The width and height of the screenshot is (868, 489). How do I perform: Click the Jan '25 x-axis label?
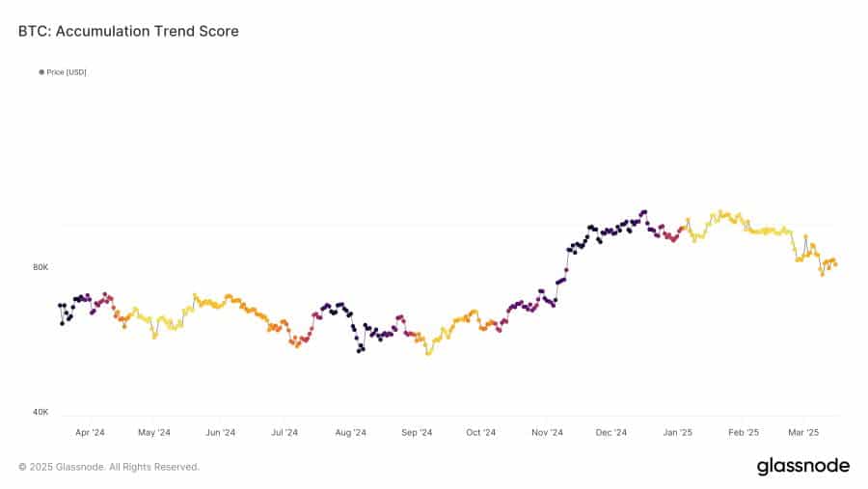point(678,433)
